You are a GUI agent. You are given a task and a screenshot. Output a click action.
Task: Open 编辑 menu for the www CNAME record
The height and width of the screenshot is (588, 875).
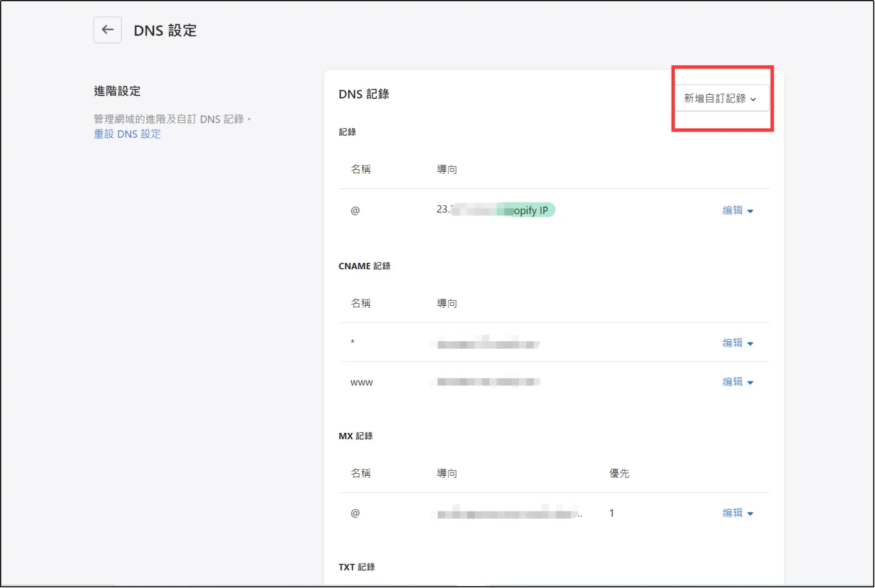pyautogui.click(x=738, y=382)
